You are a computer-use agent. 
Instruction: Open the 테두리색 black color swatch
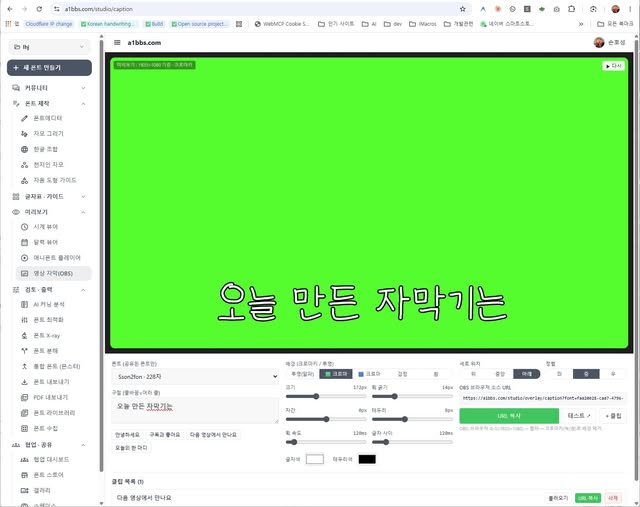[367, 459]
